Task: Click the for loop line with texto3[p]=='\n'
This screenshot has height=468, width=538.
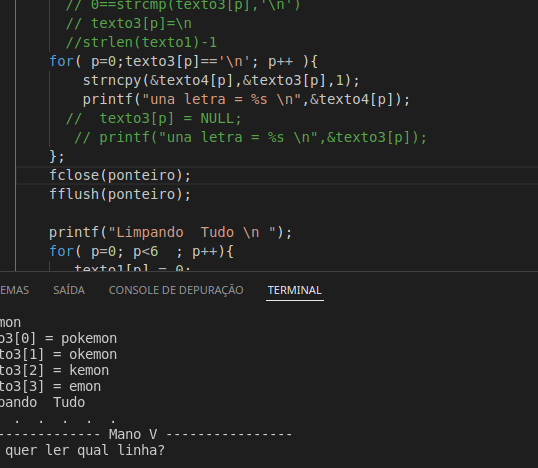Action: coord(184,61)
